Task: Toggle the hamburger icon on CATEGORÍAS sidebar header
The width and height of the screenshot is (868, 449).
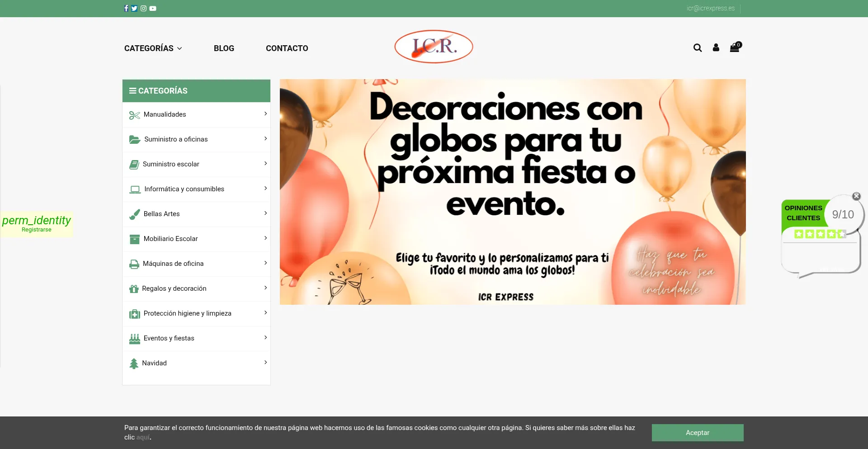Action: 132,90
